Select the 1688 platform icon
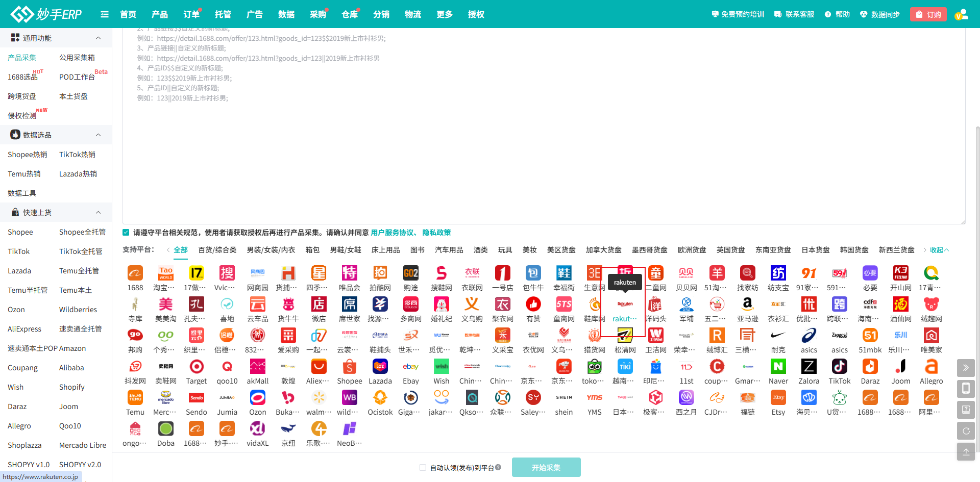The width and height of the screenshot is (980, 482). coord(135,273)
